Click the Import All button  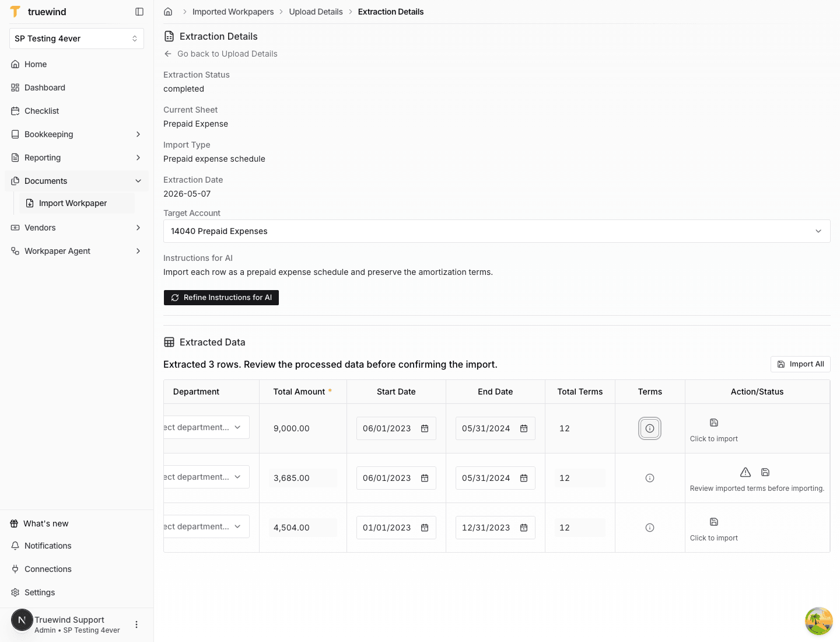coord(800,364)
